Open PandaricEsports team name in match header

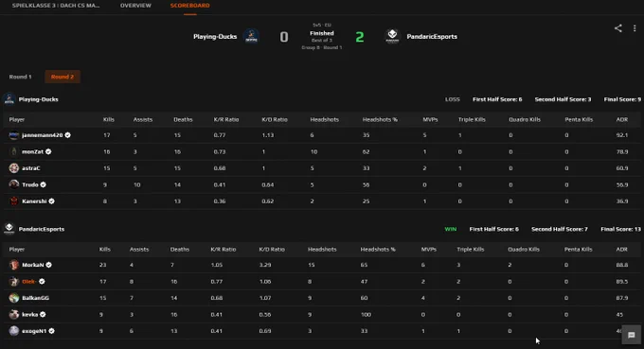(432, 37)
